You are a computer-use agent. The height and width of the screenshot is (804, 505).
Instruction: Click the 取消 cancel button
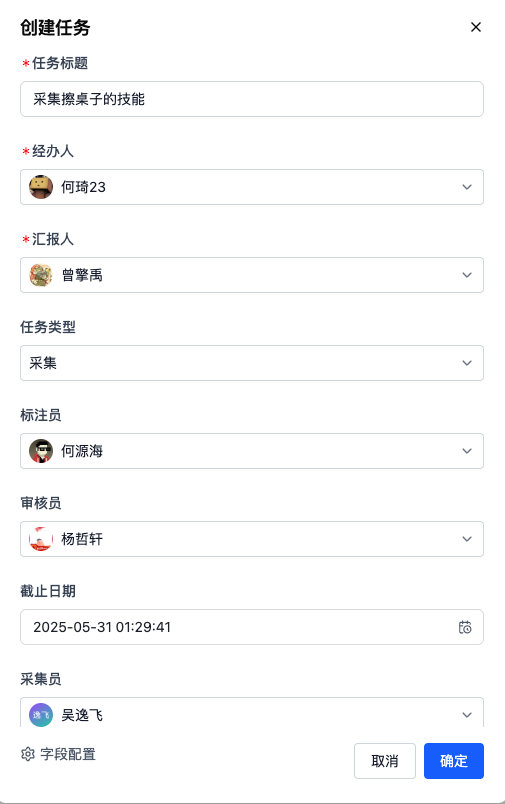(x=385, y=761)
